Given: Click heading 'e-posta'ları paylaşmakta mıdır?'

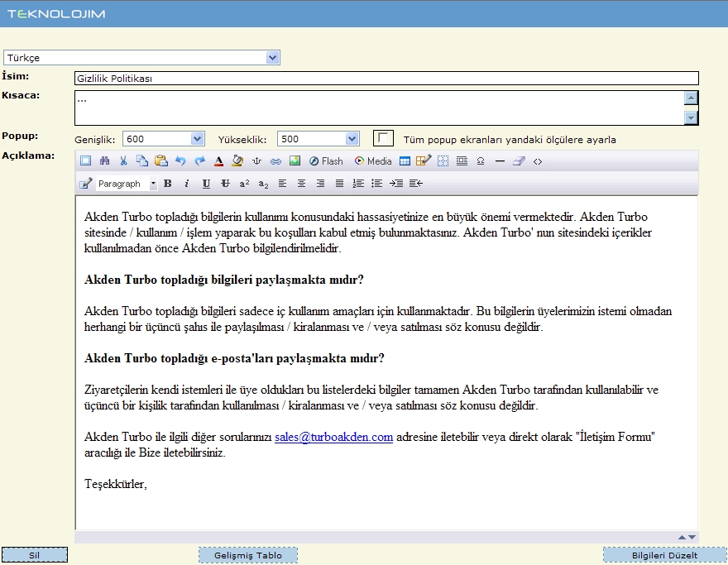Looking at the screenshot, I should 298,358.
